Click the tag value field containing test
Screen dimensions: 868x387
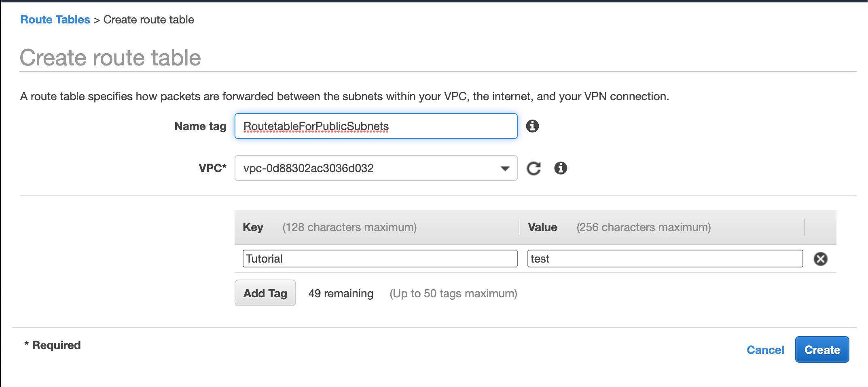[x=665, y=259]
